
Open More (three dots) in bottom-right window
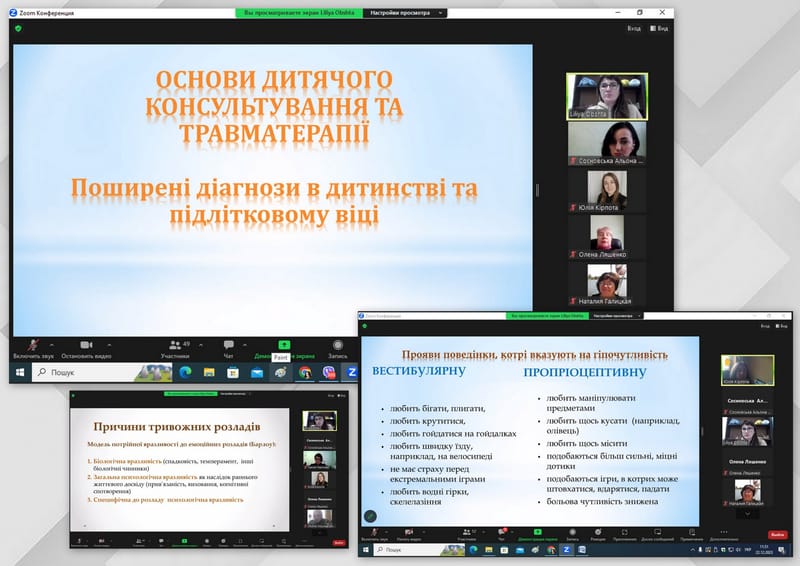coord(723,532)
